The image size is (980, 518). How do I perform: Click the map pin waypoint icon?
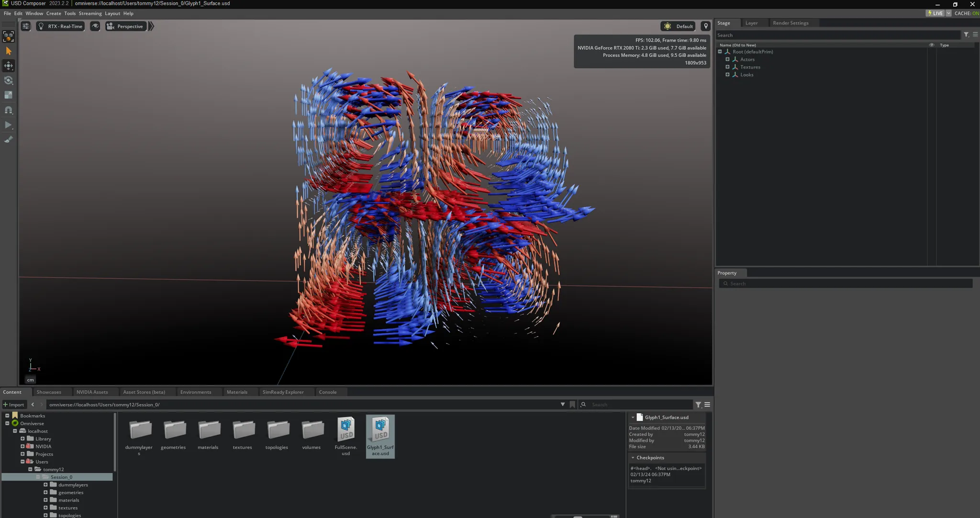705,26
